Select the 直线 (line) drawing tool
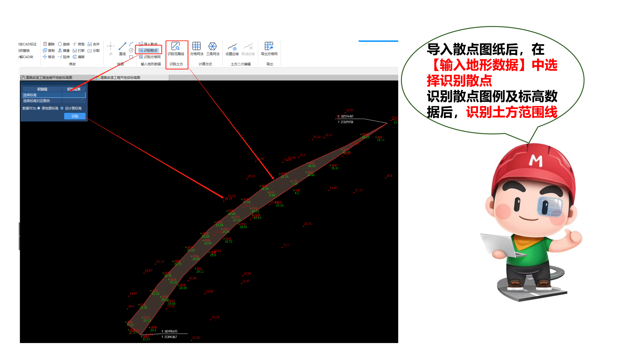 (x=122, y=49)
